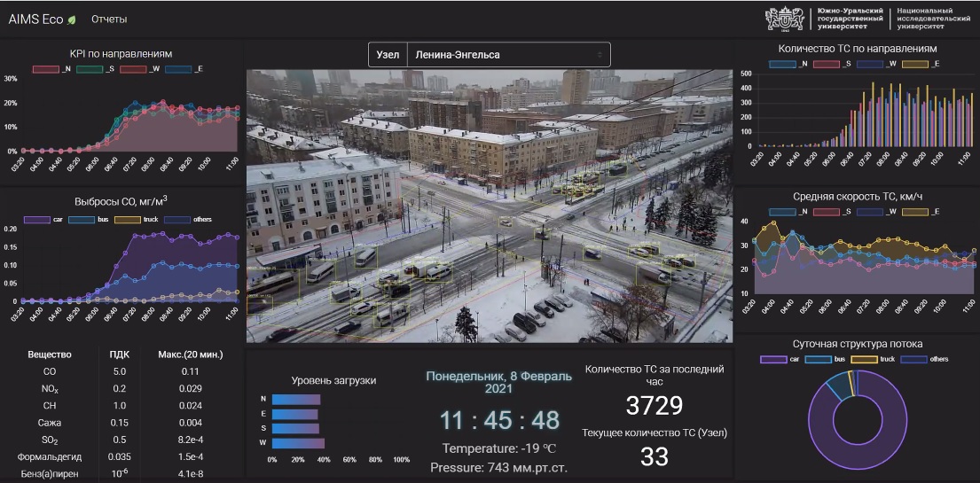The width and height of the screenshot is (980, 483).
Task: Open the Узел node selection dropdown
Action: point(490,55)
